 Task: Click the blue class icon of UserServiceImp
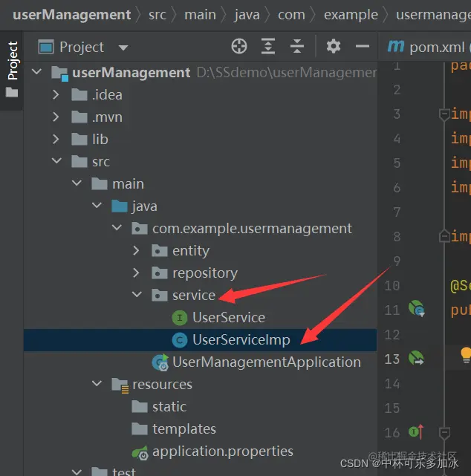click(180, 340)
